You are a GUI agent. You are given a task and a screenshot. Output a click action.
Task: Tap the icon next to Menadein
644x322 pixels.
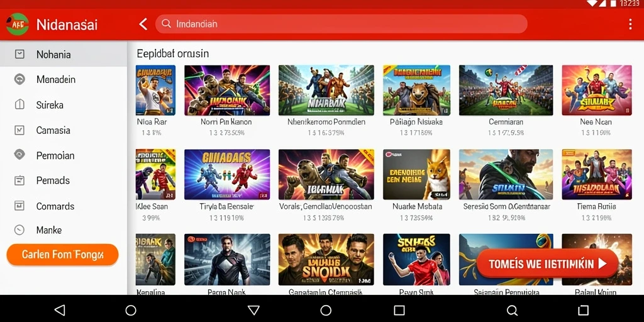point(19,79)
